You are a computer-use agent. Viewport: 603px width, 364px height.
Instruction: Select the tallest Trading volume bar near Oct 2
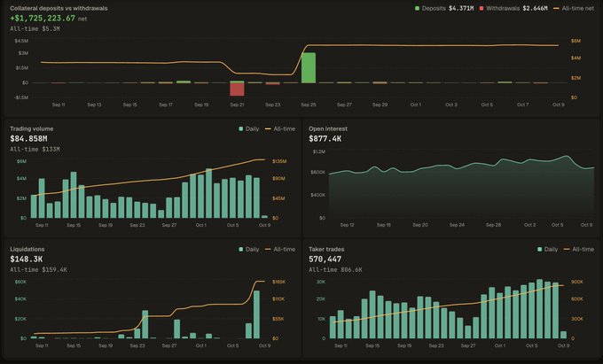(x=208, y=193)
